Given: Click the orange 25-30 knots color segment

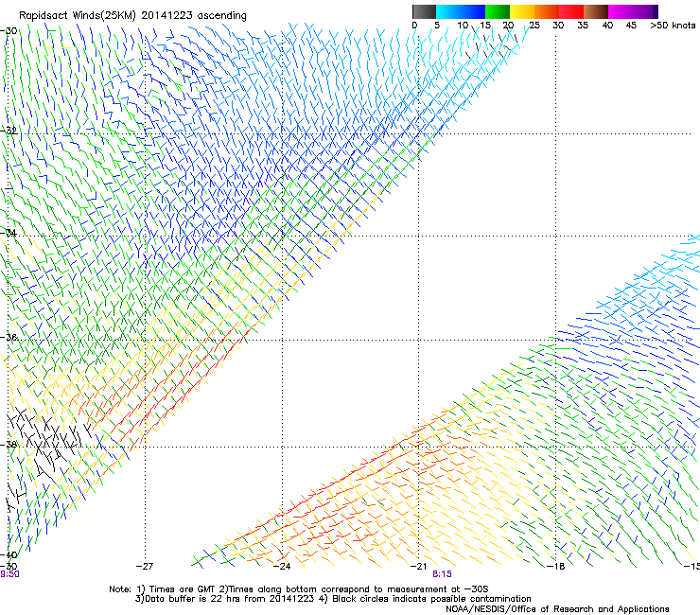Looking at the screenshot, I should click(547, 11).
